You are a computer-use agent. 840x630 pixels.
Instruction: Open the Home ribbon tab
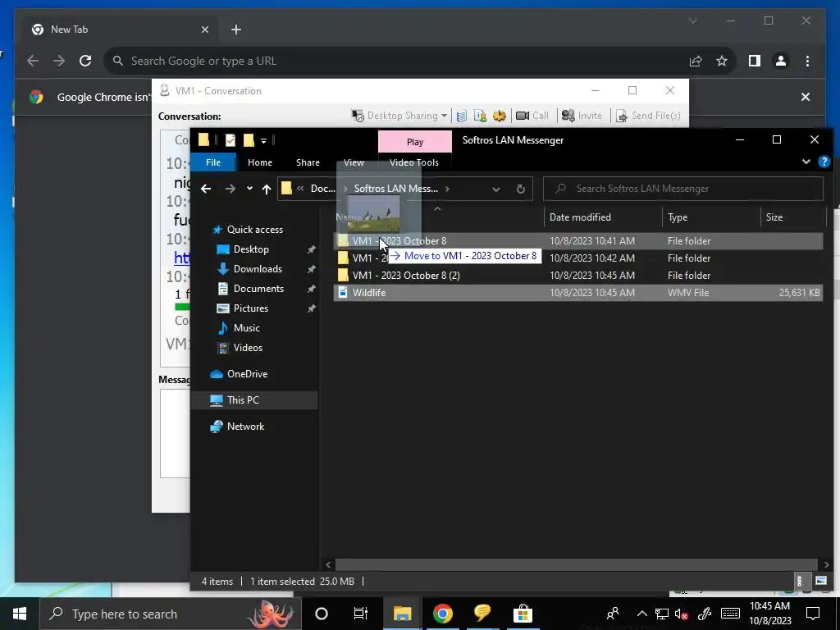[260, 162]
